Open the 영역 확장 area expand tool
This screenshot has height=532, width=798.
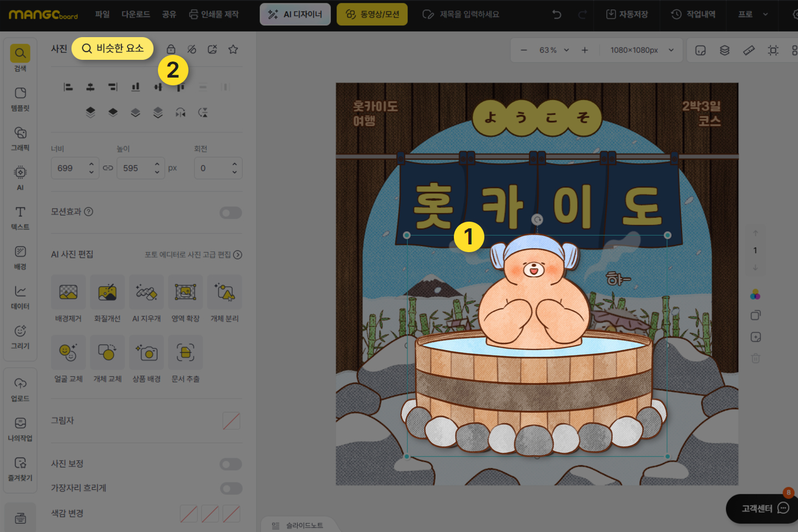pos(185,298)
